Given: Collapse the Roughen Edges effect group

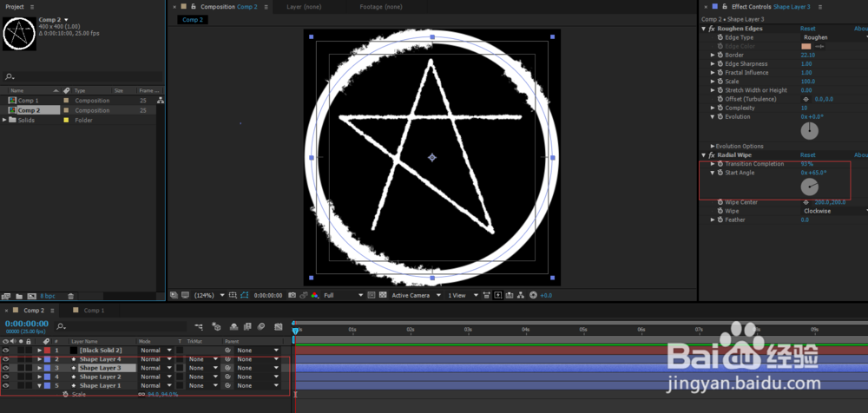Looking at the screenshot, I should 704,29.
